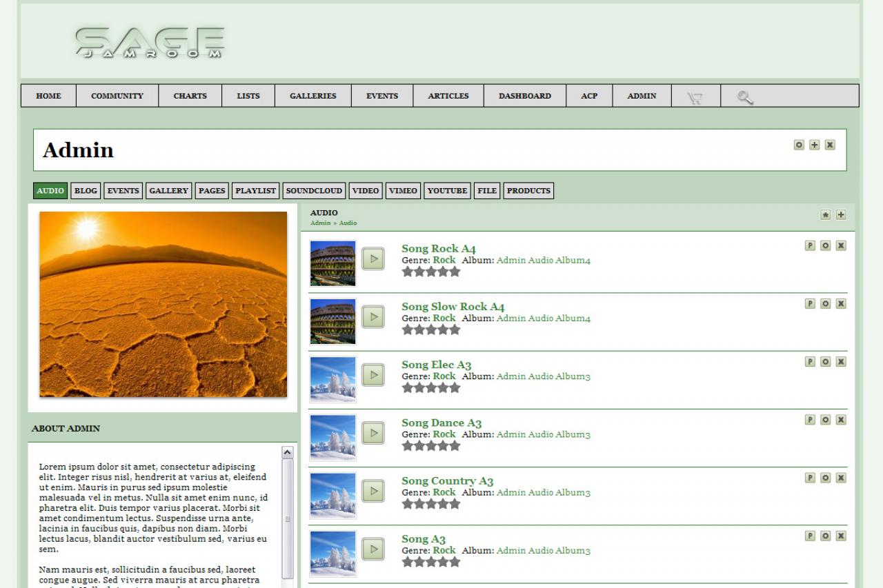
Task: Switch to the Soundcloud tab
Action: click(x=314, y=191)
